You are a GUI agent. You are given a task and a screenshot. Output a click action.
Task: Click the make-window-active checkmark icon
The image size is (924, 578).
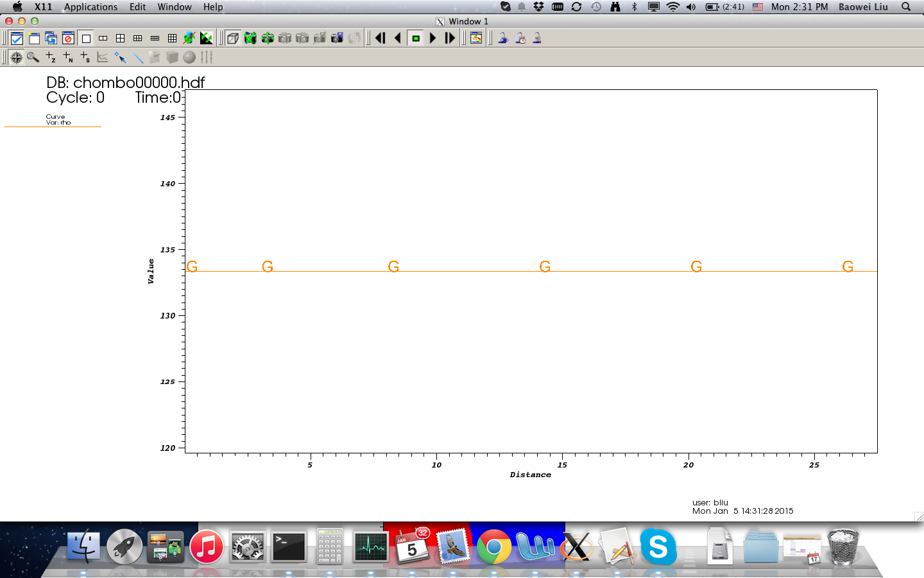coord(17,39)
